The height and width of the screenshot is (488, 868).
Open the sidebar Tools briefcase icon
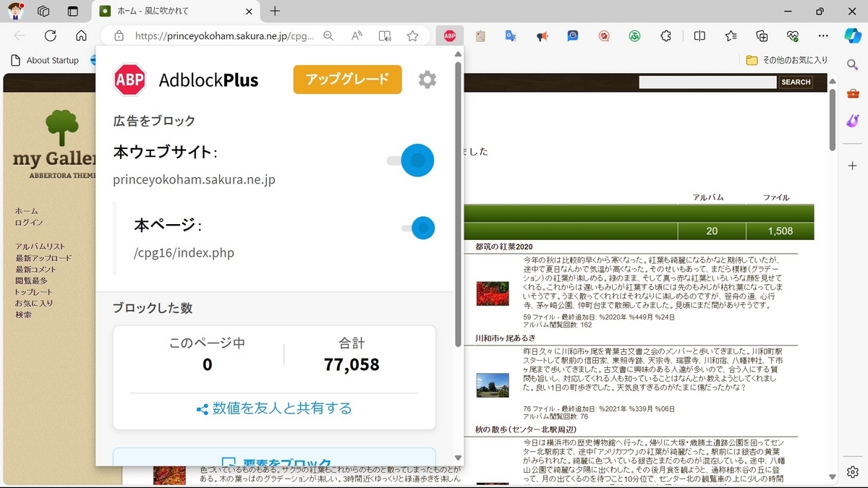pos(853,93)
